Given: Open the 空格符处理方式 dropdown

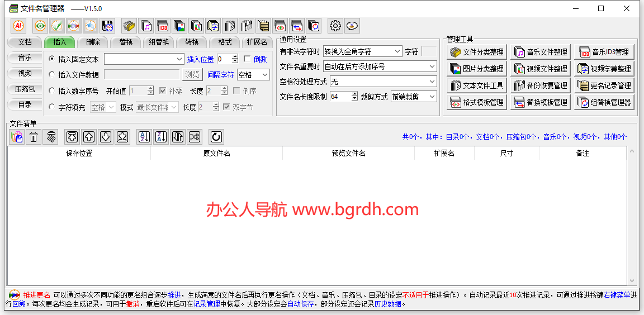Looking at the screenshot, I should [x=383, y=82].
